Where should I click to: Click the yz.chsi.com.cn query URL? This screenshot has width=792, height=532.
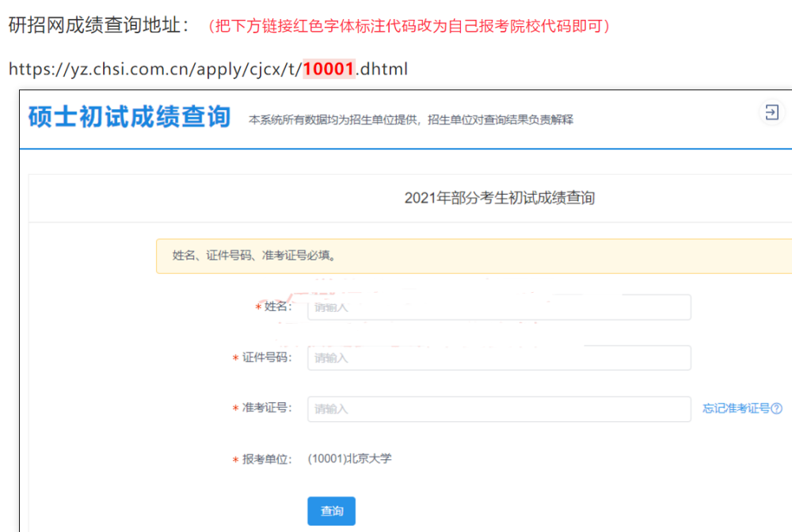[x=208, y=69]
